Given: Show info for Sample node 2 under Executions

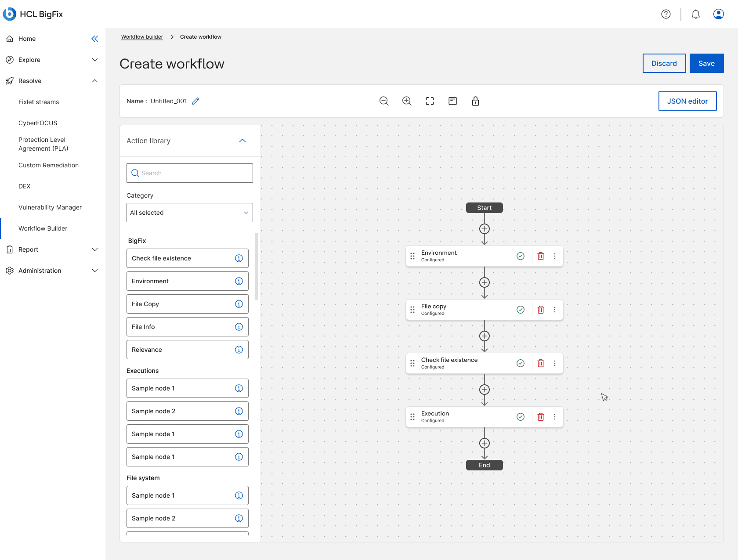Looking at the screenshot, I should [x=239, y=411].
